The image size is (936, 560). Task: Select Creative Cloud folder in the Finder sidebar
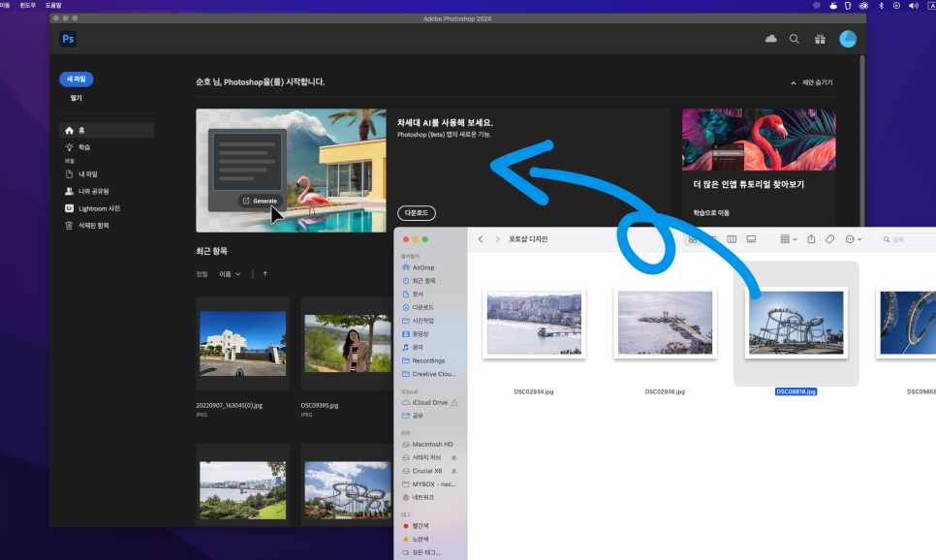(430, 374)
